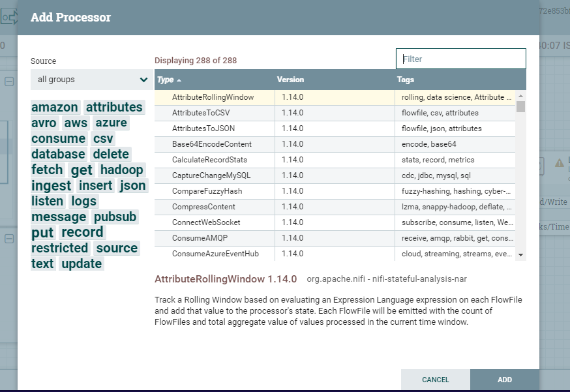Filter by the 'update' tag
Screen dimensions: 570x392
pyautogui.click(x=82, y=264)
